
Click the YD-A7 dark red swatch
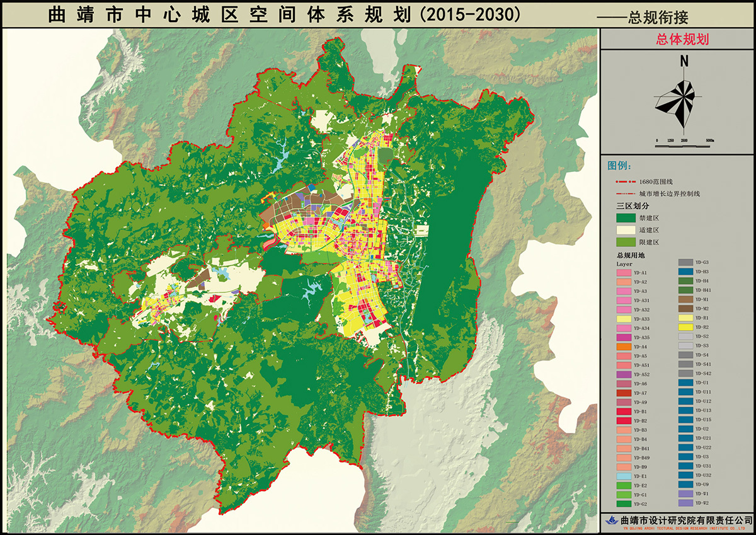[624, 393]
